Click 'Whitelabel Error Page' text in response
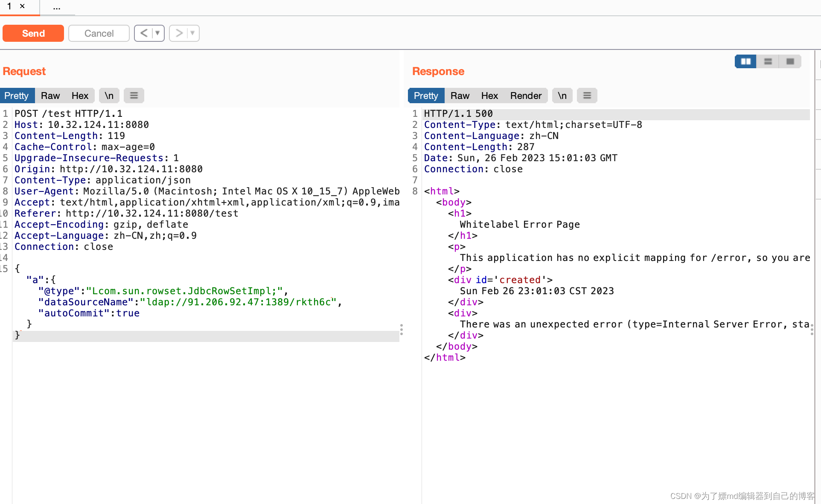Screen dimensions: 821x504 (520, 224)
